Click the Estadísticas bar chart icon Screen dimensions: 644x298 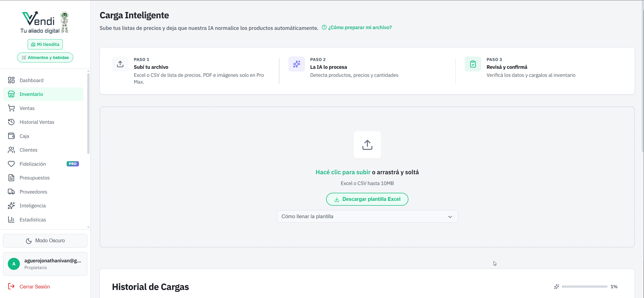coord(11,220)
